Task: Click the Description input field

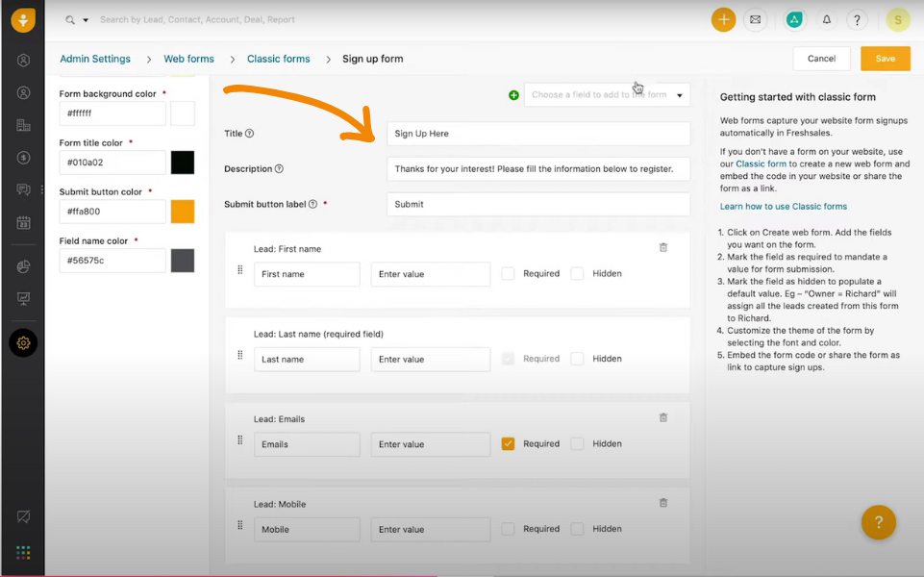Action: (538, 169)
